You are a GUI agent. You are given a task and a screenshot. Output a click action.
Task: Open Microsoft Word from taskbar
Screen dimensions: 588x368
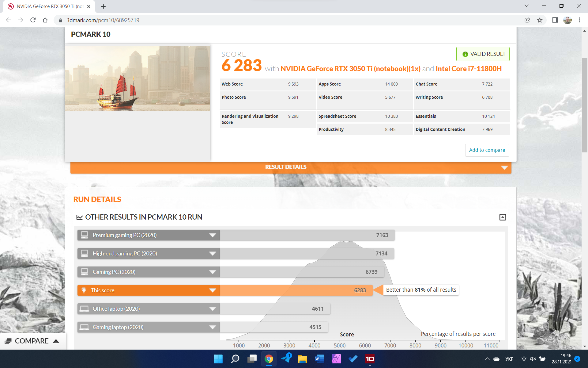click(x=319, y=359)
